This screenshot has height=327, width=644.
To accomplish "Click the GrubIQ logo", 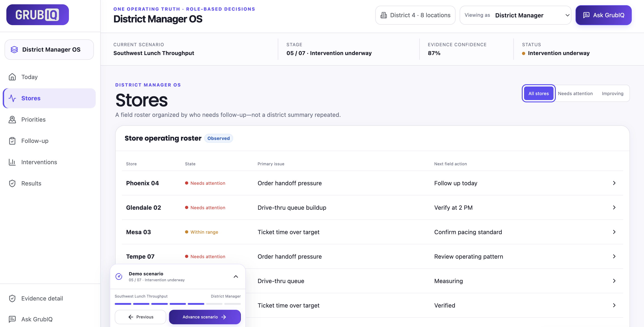I will 37,14.
